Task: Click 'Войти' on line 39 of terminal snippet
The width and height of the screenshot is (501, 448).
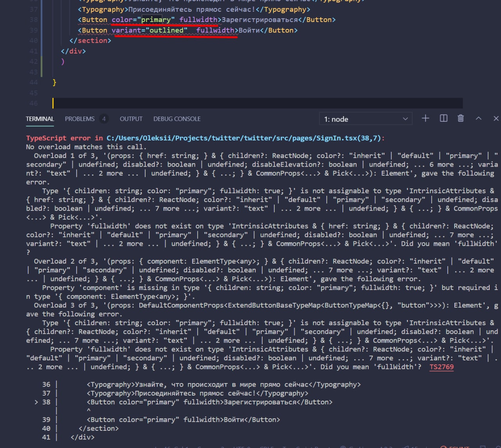Action: tap(234, 420)
